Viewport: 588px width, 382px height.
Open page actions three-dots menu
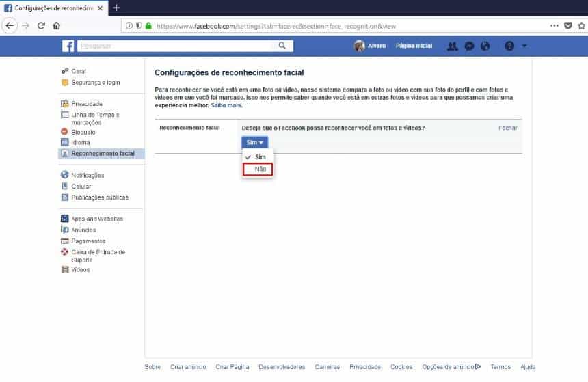click(x=554, y=25)
